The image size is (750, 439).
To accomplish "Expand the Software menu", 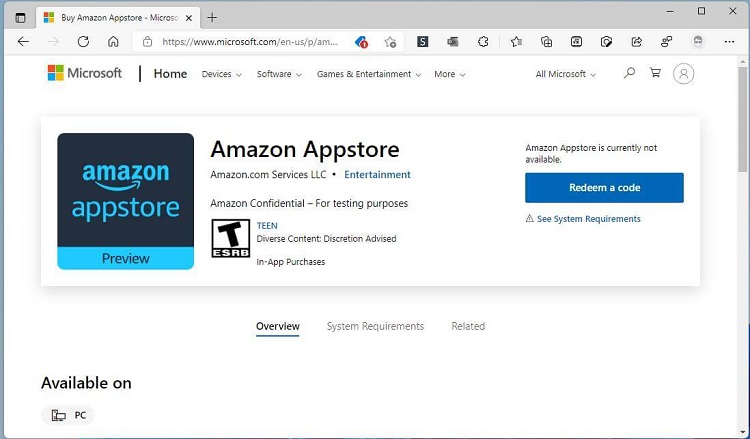I will pyautogui.click(x=279, y=74).
